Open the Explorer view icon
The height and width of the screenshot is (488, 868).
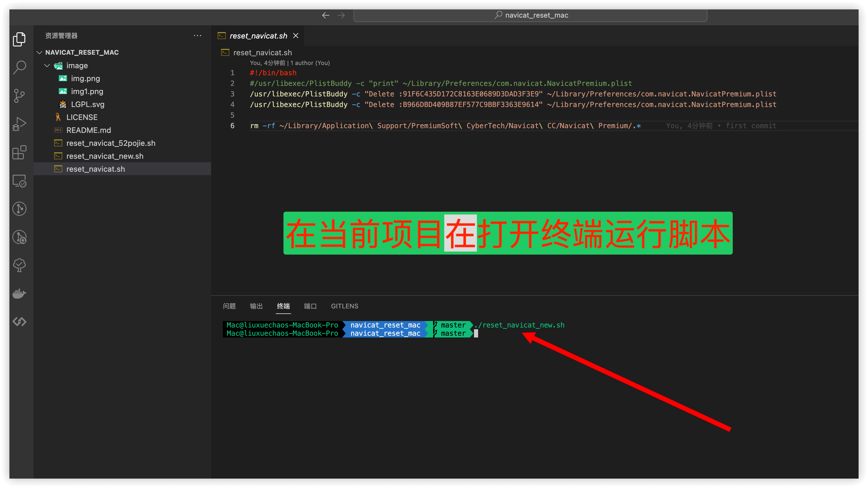coord(19,39)
